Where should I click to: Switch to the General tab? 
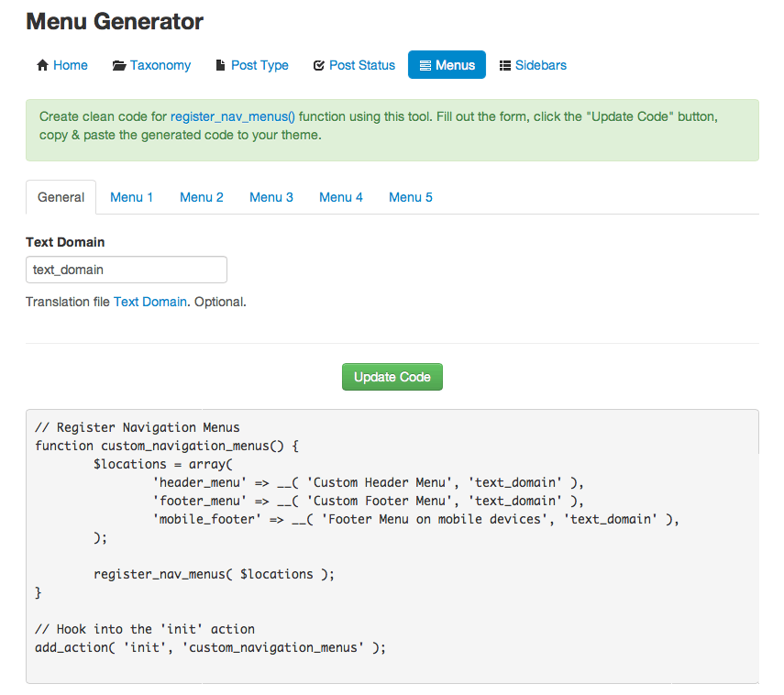pos(61,197)
